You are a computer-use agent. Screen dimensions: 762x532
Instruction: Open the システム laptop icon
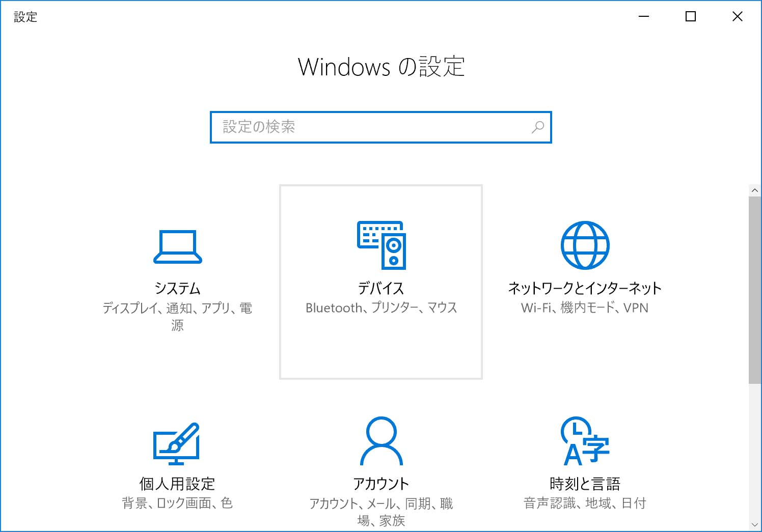pos(177,247)
